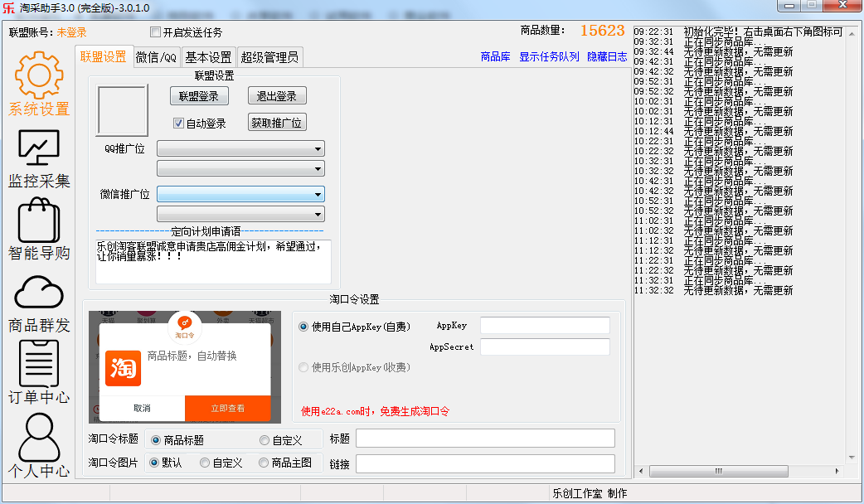Viewport: 864px width, 504px height.
Task: Choose 默认 for 淘口令图片
Action: point(154,463)
